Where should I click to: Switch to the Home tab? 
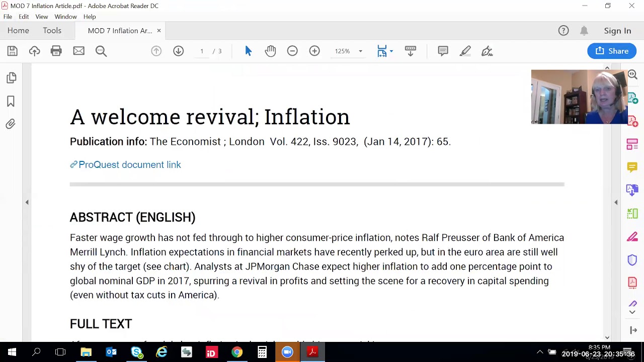click(18, 31)
